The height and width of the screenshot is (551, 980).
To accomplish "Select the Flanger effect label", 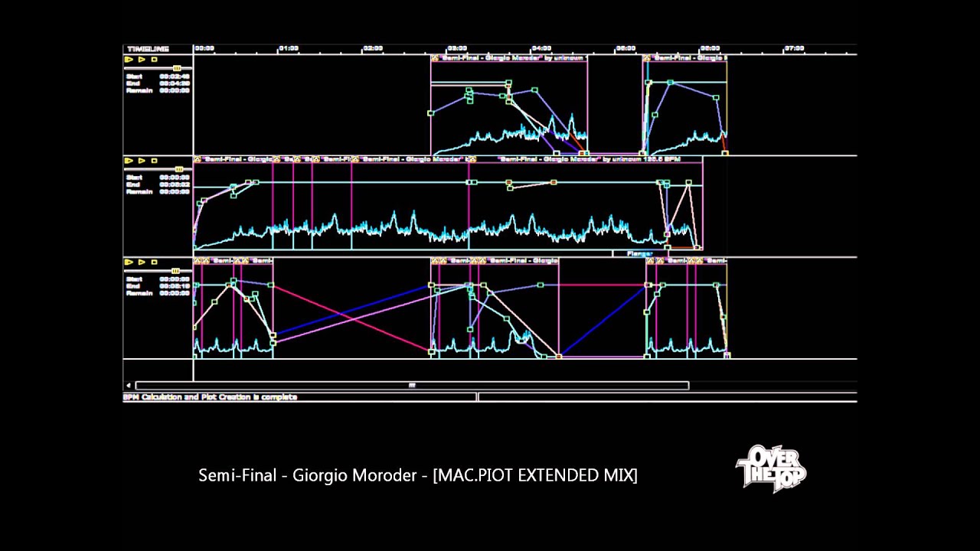I will click(639, 253).
